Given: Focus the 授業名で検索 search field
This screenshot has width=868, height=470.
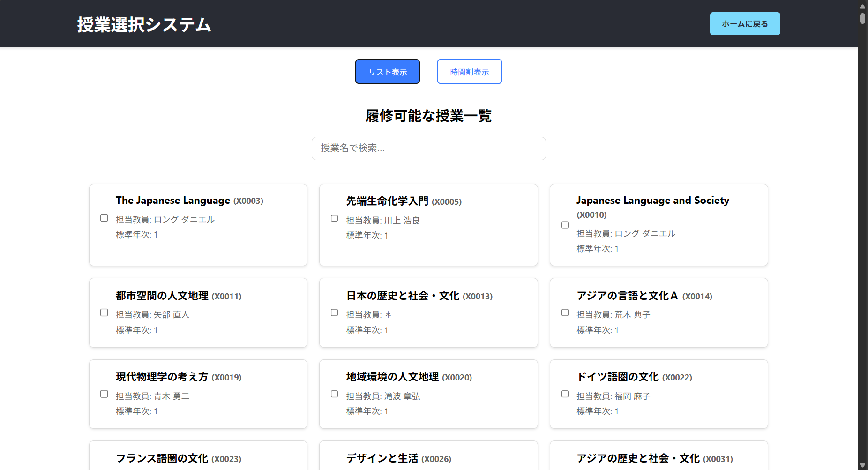Looking at the screenshot, I should (428, 149).
